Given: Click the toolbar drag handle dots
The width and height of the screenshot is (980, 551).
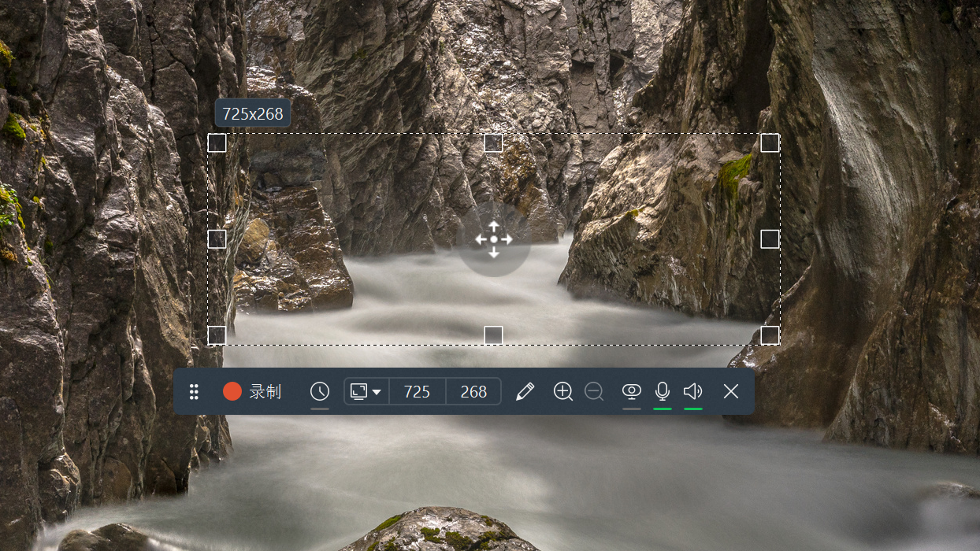Looking at the screenshot, I should pyautogui.click(x=195, y=391).
